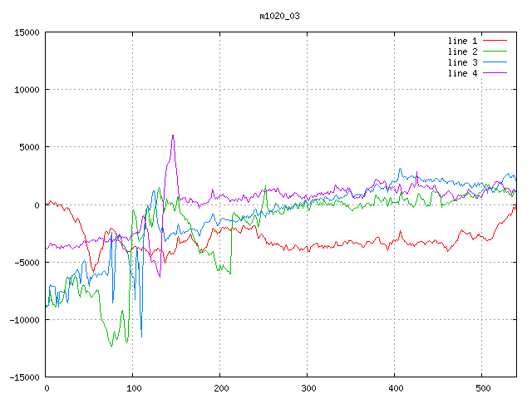Click the 'line 2' legend label
The width and height of the screenshot is (532, 399).
[462, 52]
